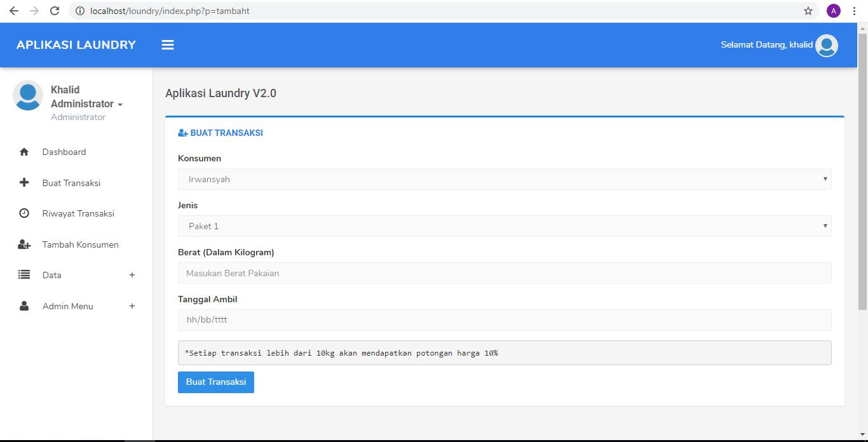Image resolution: width=868 pixels, height=442 pixels.
Task: Open Riwayat Transaksi from the sidebar
Action: (x=78, y=213)
